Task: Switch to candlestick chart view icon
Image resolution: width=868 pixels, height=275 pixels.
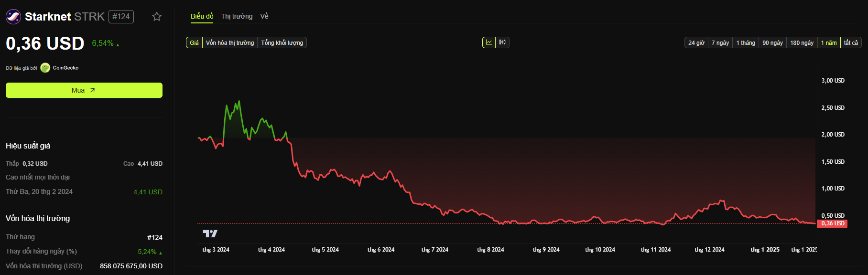Action: point(502,42)
